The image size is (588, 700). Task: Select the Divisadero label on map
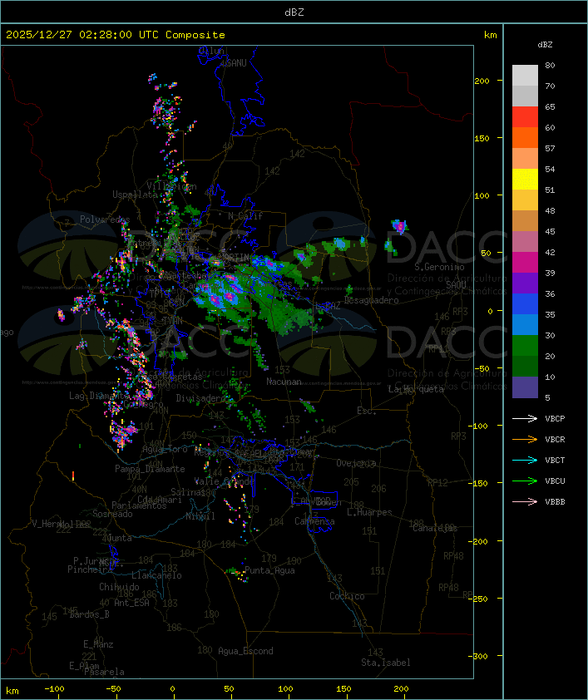[201, 398]
